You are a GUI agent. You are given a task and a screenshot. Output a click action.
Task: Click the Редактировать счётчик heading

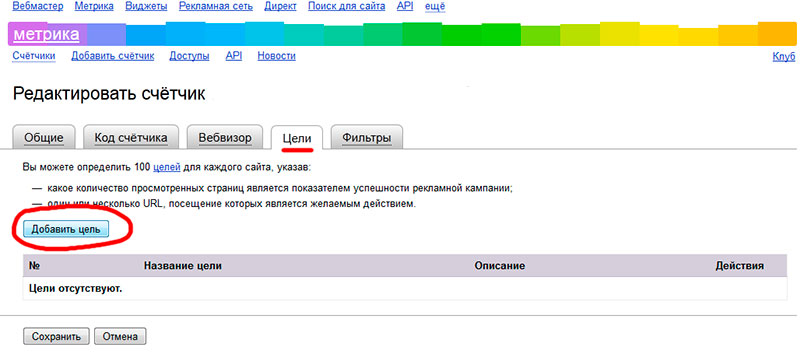[109, 94]
